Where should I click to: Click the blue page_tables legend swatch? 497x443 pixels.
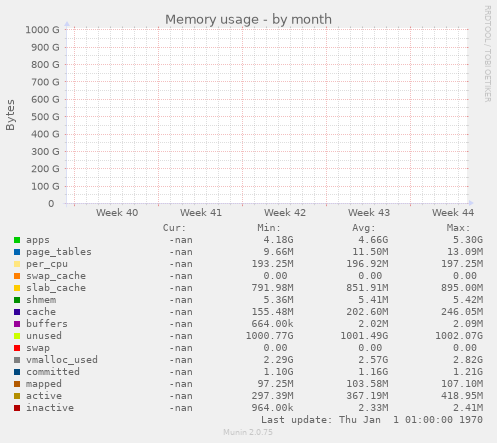(x=17, y=252)
